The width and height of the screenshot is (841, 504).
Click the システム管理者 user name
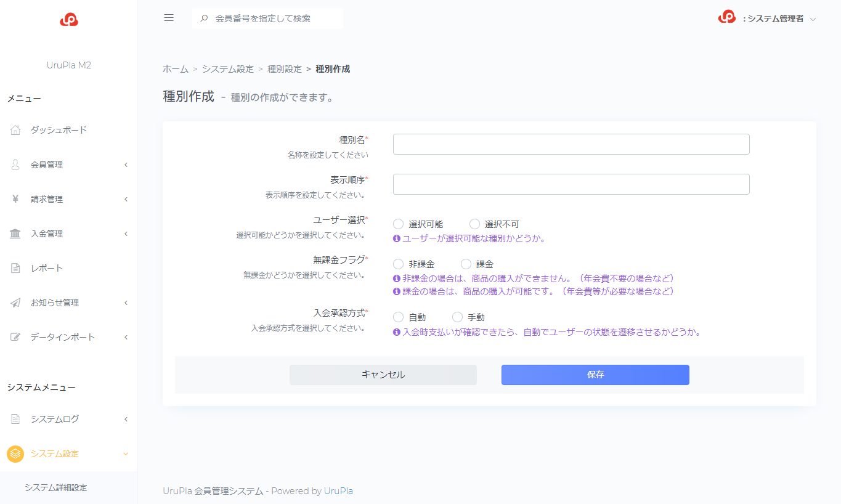[x=776, y=19]
